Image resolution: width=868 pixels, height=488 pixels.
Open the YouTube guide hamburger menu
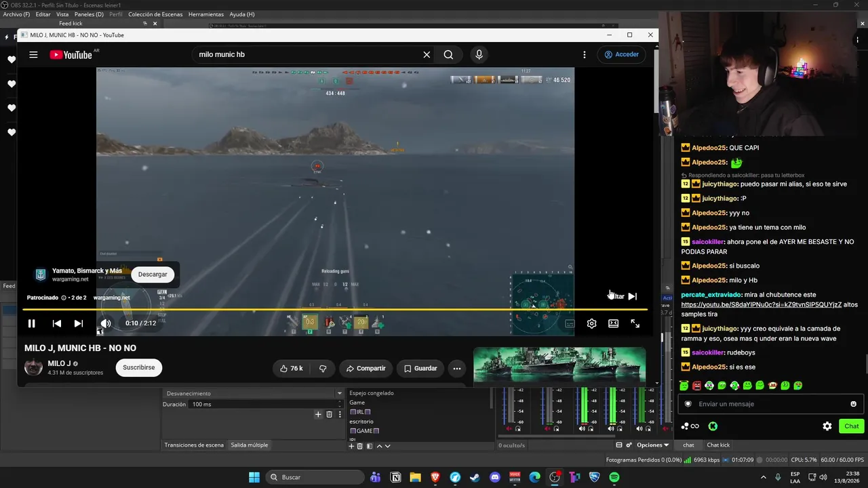(x=33, y=55)
